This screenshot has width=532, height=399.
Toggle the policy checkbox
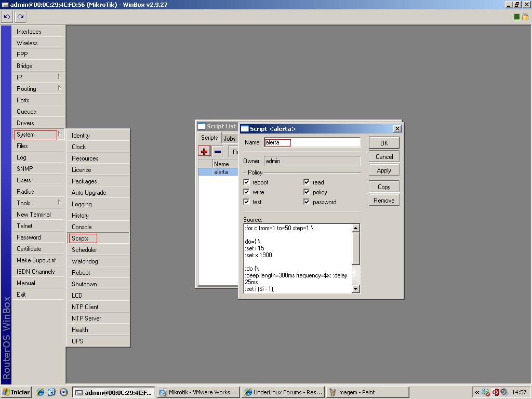point(307,192)
